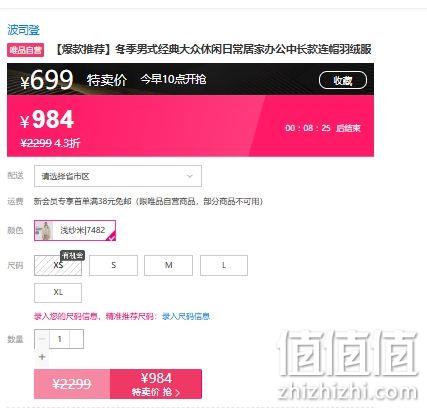The width and height of the screenshot is (427, 409).
Task: Choose size L
Action: click(x=224, y=266)
